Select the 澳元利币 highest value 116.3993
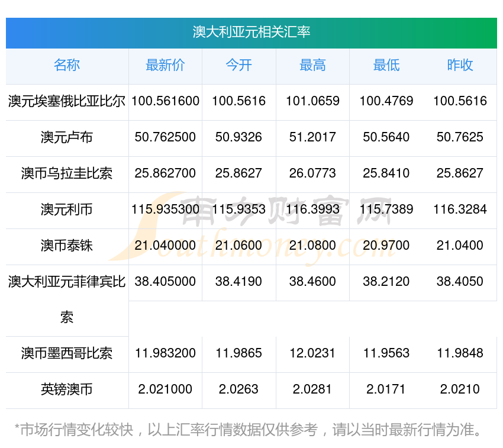503x448 pixels. (x=312, y=210)
